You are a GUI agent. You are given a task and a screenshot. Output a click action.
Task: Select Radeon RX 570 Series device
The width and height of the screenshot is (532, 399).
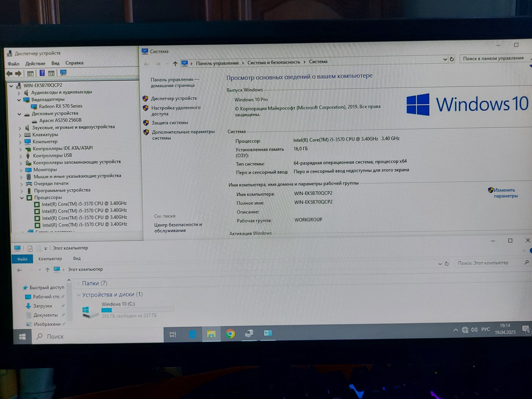point(60,106)
